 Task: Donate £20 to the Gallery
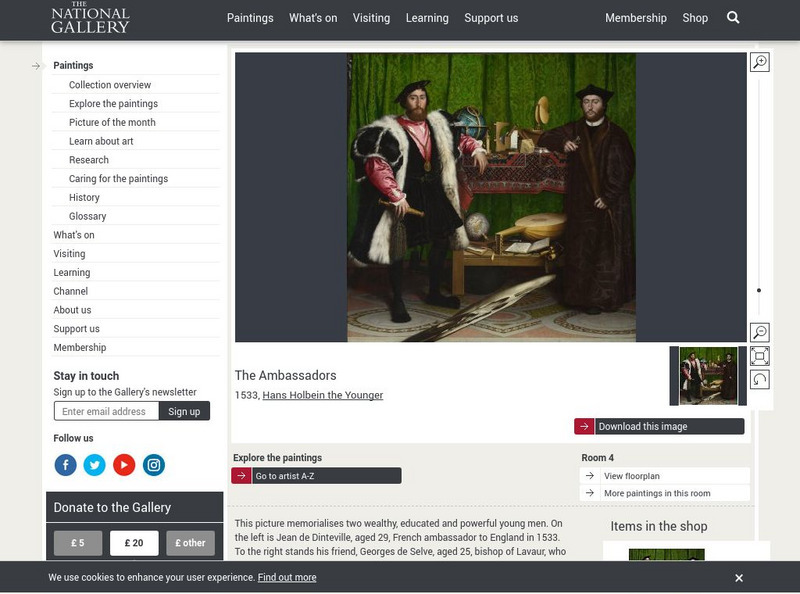(132, 543)
